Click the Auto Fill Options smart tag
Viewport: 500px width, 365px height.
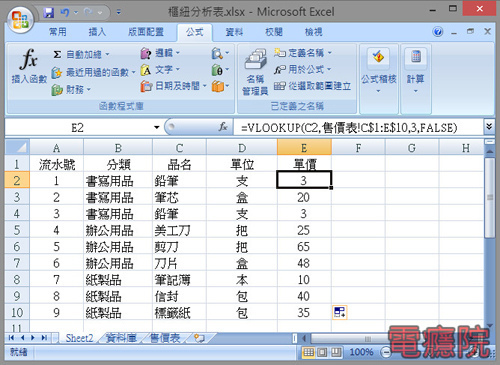(340, 312)
